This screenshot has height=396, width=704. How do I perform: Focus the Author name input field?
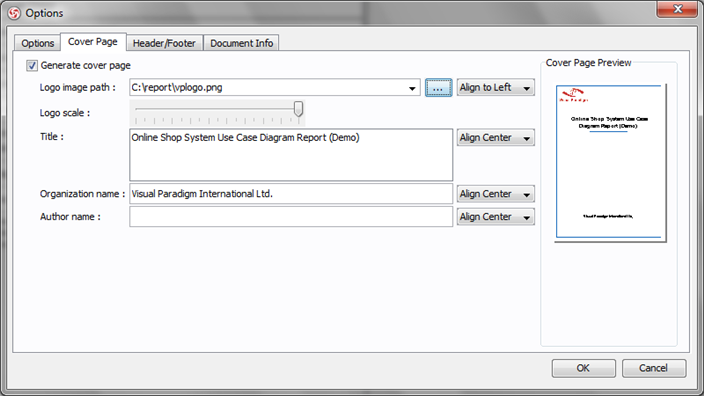click(291, 217)
